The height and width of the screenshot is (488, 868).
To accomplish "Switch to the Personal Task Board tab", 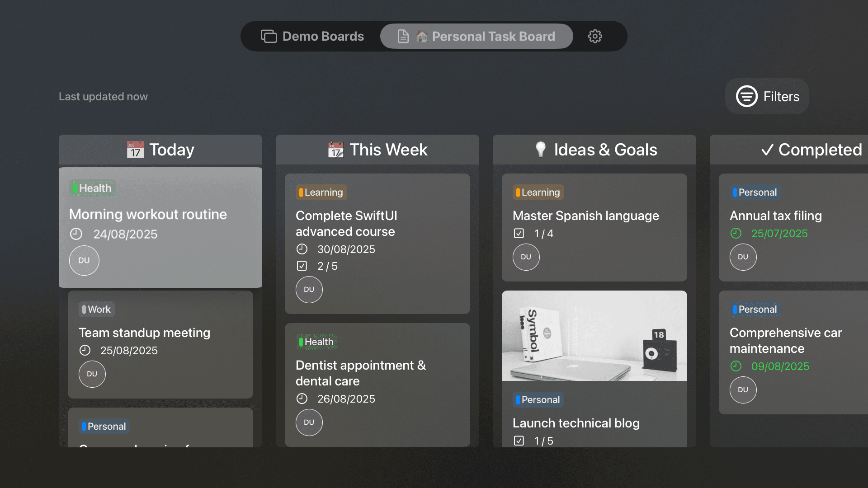I will click(x=476, y=36).
